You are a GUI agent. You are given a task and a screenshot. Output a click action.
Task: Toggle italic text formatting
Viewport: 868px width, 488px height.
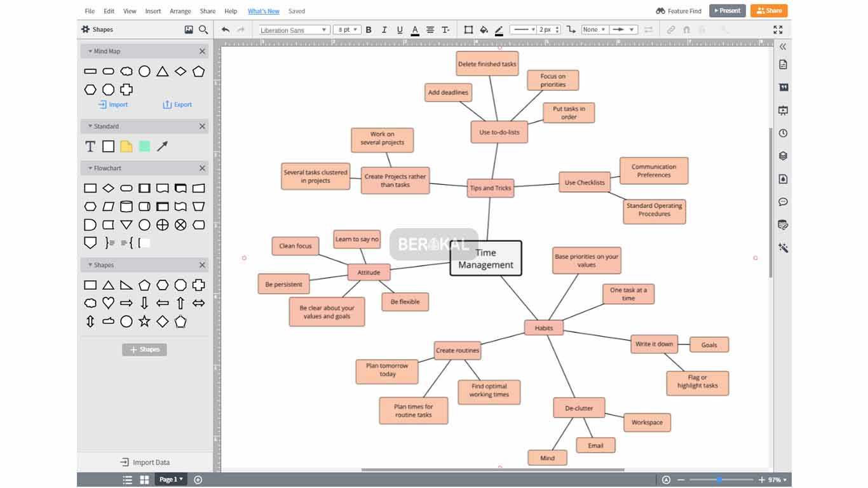tap(384, 29)
